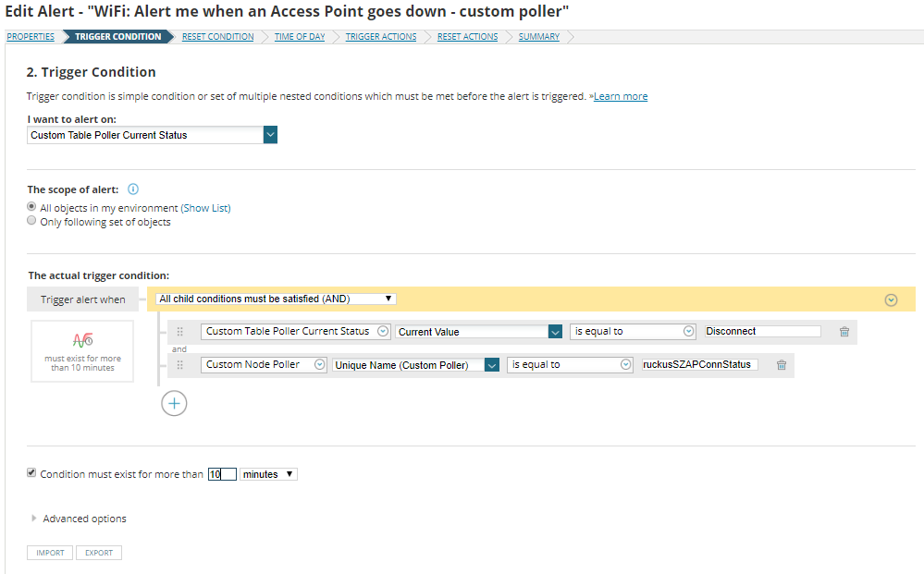Delete the Disconnect condition row with trash icon

(844, 332)
